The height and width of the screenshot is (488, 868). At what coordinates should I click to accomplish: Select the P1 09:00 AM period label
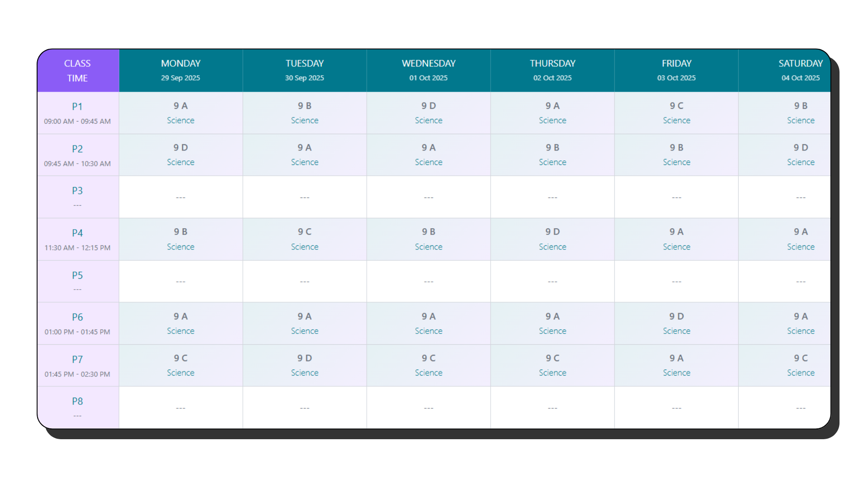77,113
